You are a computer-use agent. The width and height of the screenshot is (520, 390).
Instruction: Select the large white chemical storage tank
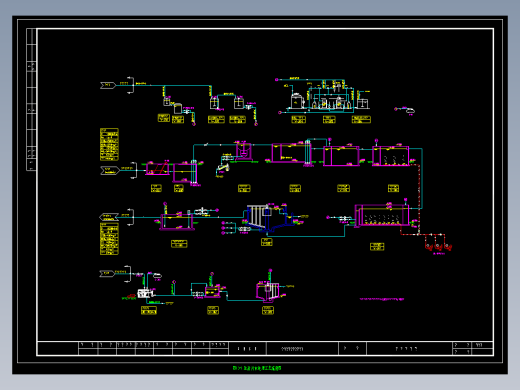pos(297,101)
